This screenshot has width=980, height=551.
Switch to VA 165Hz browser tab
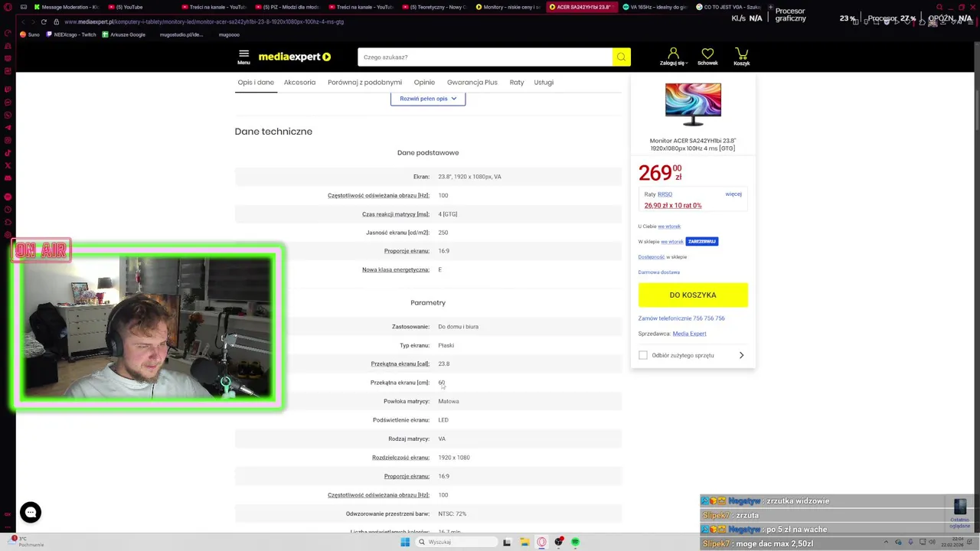coord(655,7)
